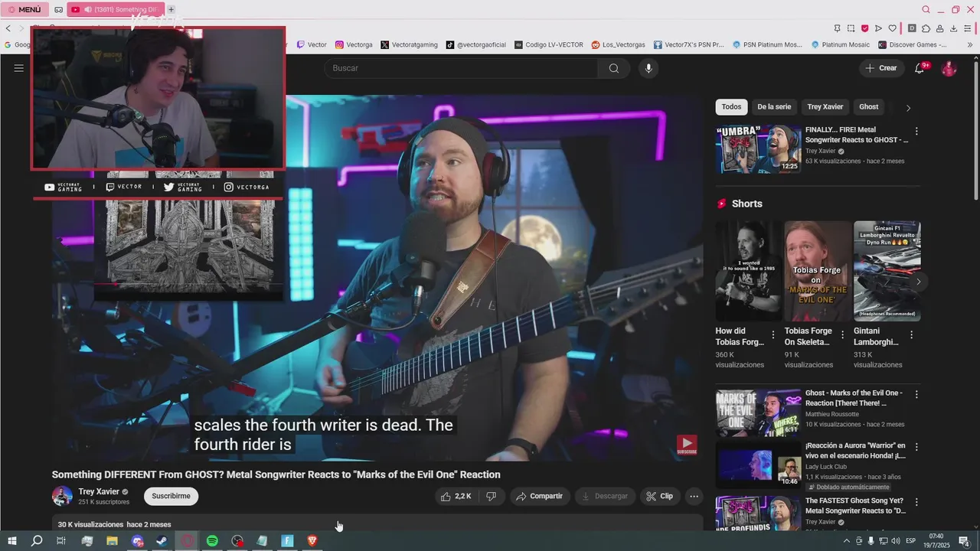The image size is (980, 551).
Task: Expand hidden bookmarks with double chevron
Action: pyautogui.click(x=971, y=44)
